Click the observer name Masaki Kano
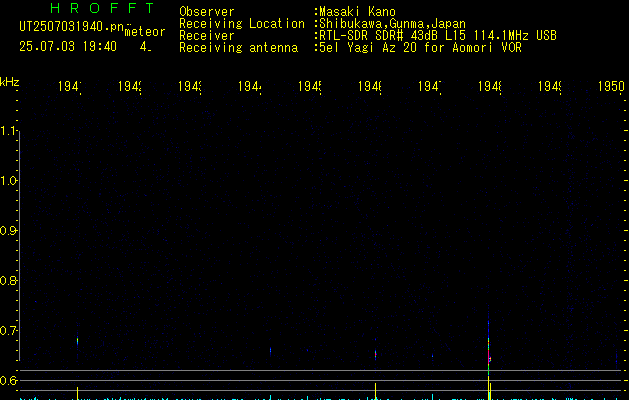Image resolution: width=629 pixels, height=400 pixels. [357, 12]
